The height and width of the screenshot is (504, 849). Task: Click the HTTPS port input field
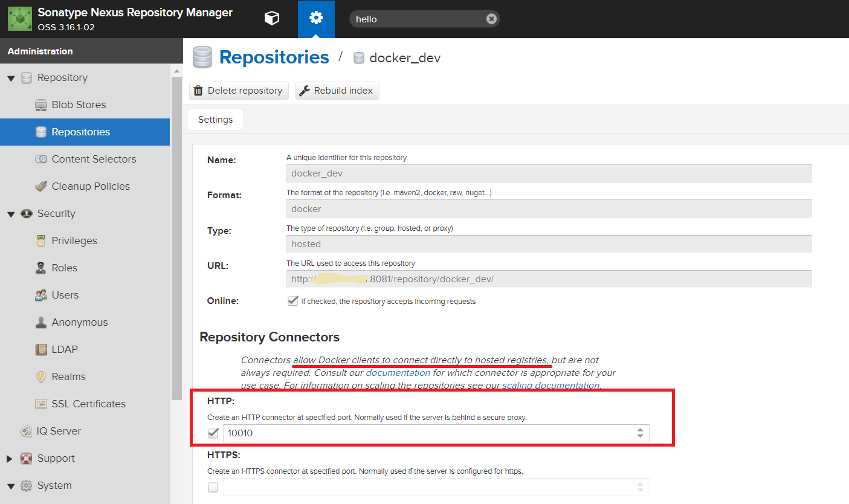tap(436, 487)
